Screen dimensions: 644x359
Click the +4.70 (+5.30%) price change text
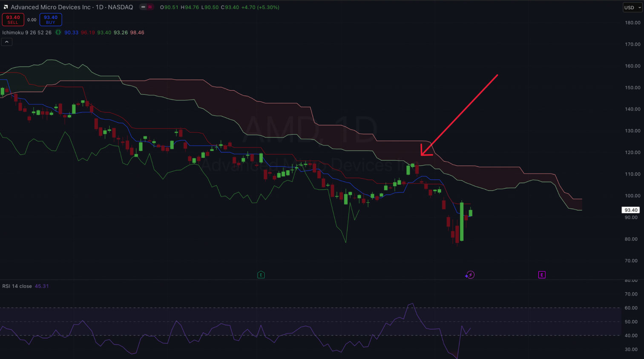[260, 7]
